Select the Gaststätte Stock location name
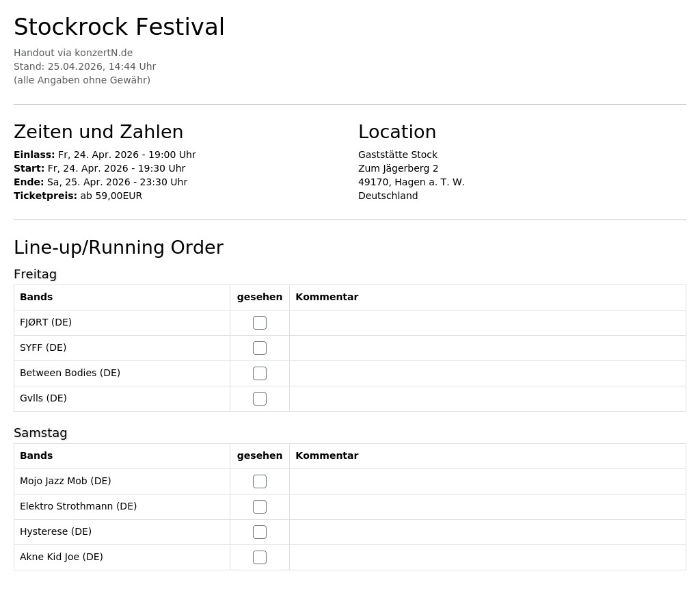The height and width of the screenshot is (595, 700). point(398,155)
